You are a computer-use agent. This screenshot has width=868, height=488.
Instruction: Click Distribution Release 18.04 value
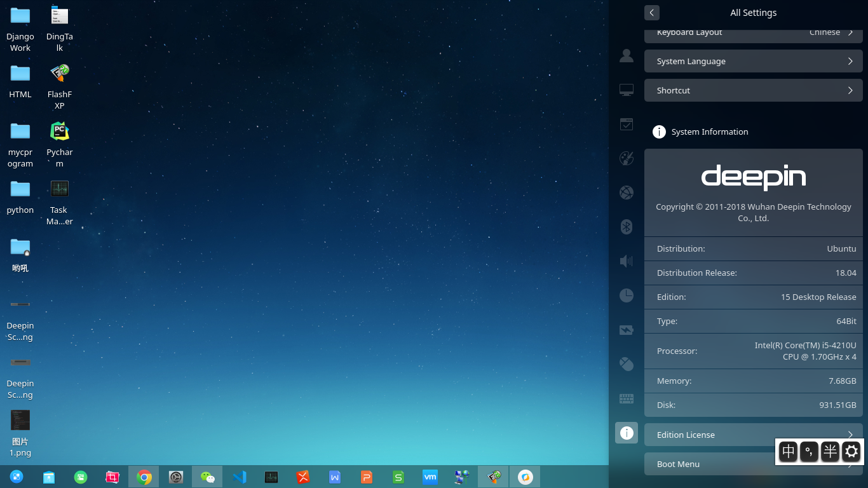point(846,273)
